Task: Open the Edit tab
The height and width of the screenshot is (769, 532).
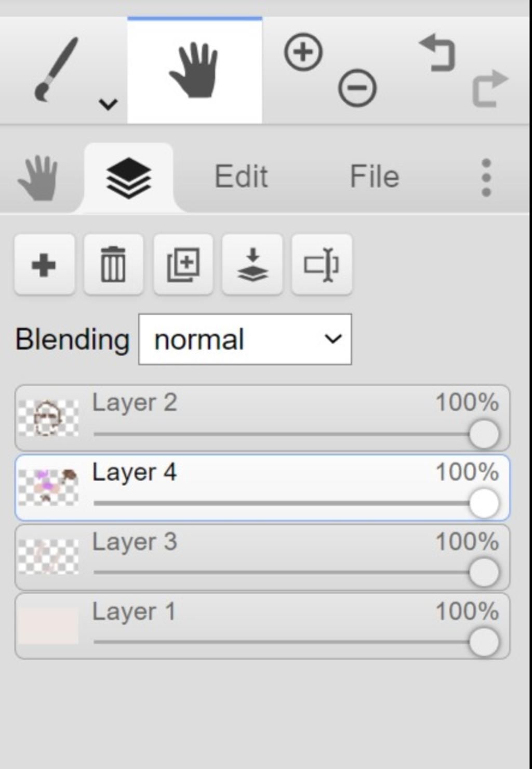Action: point(241,176)
